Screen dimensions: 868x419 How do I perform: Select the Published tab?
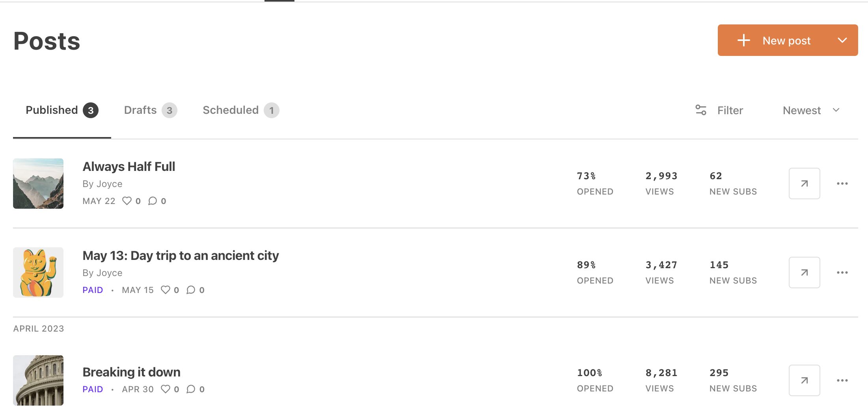[61, 110]
